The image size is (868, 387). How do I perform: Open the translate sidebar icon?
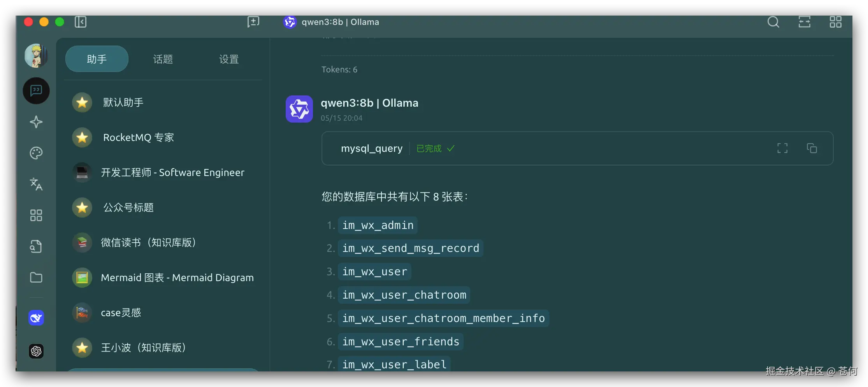pos(36,184)
